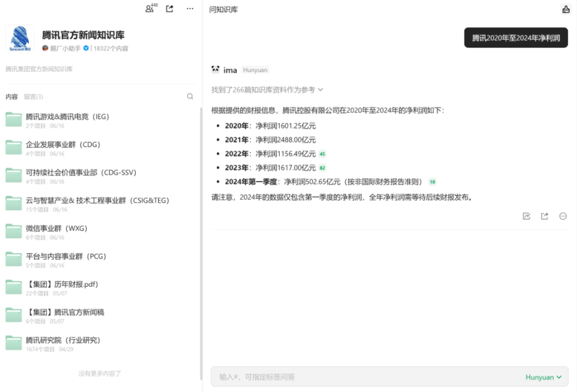This screenshot has height=392, width=577.
Task: Click the 2020年 净利润1601.25亿元 line
Action: [x=270, y=126]
